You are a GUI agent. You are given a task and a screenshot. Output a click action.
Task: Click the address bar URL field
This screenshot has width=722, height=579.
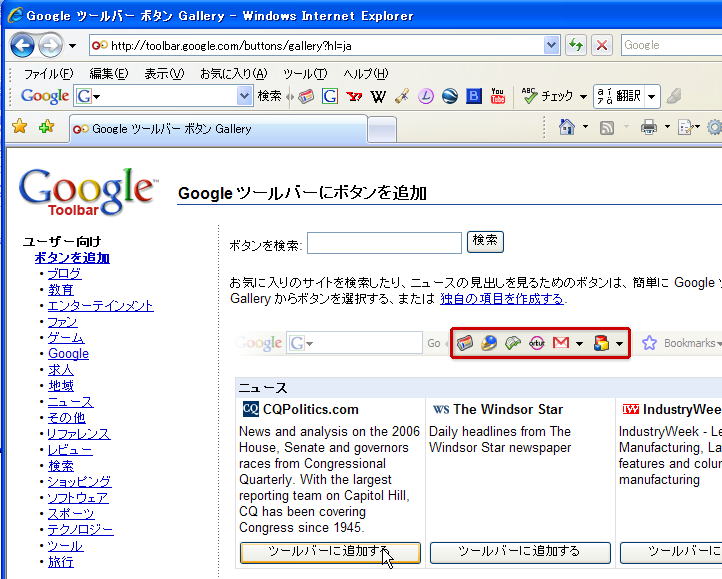click(318, 46)
